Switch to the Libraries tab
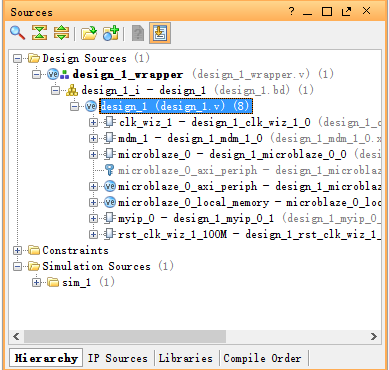The height and width of the screenshot is (370, 389). tap(185, 358)
